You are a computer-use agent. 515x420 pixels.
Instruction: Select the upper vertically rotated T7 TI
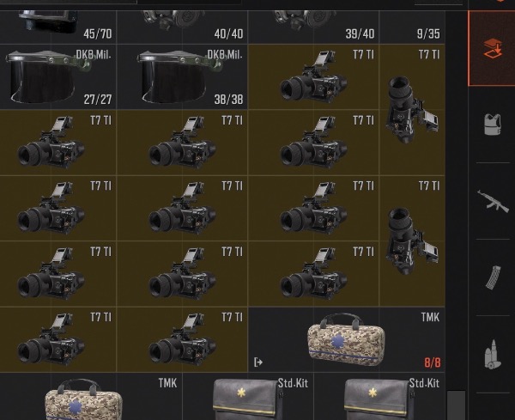pos(412,109)
